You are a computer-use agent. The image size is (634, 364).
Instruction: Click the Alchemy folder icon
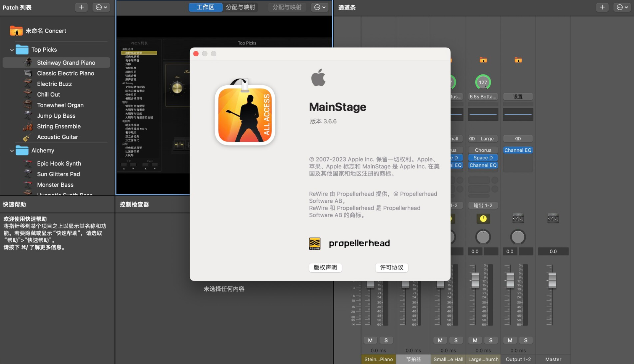(22, 150)
